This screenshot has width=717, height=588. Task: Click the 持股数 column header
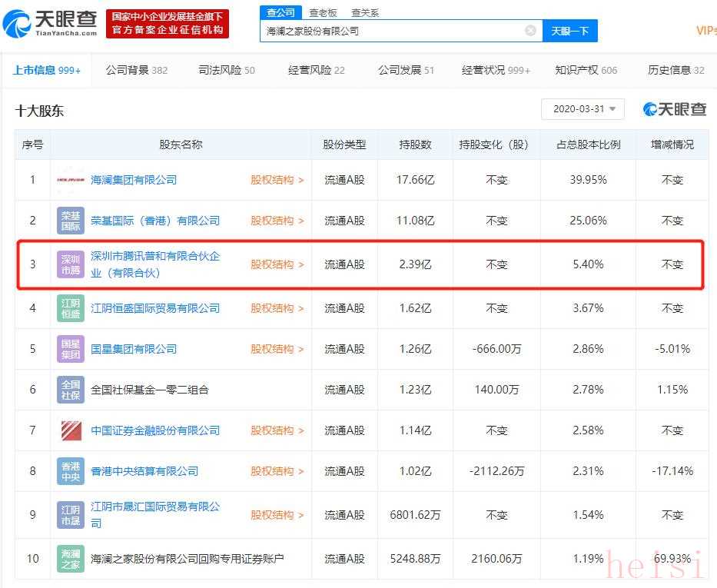tap(415, 145)
